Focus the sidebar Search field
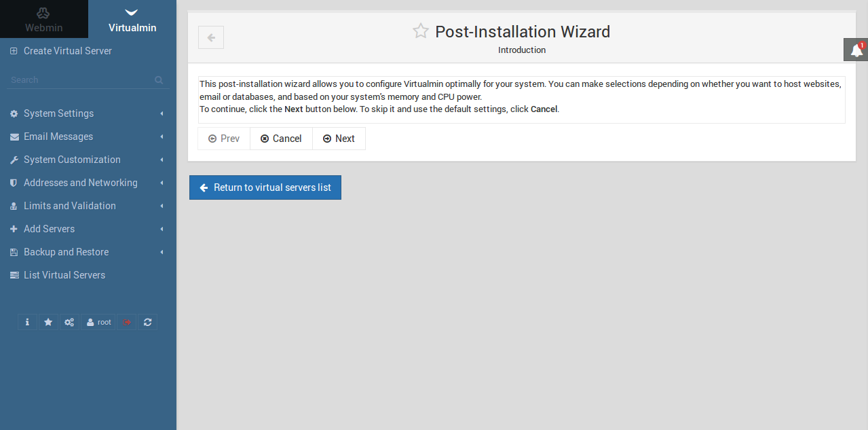Screen dimensions: 868x430 [81, 80]
